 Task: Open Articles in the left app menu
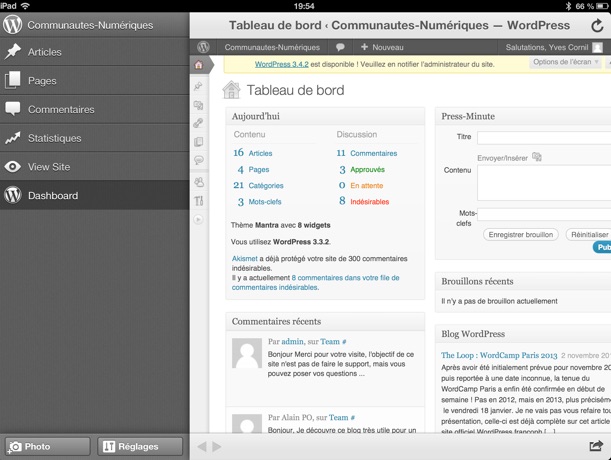(95, 52)
